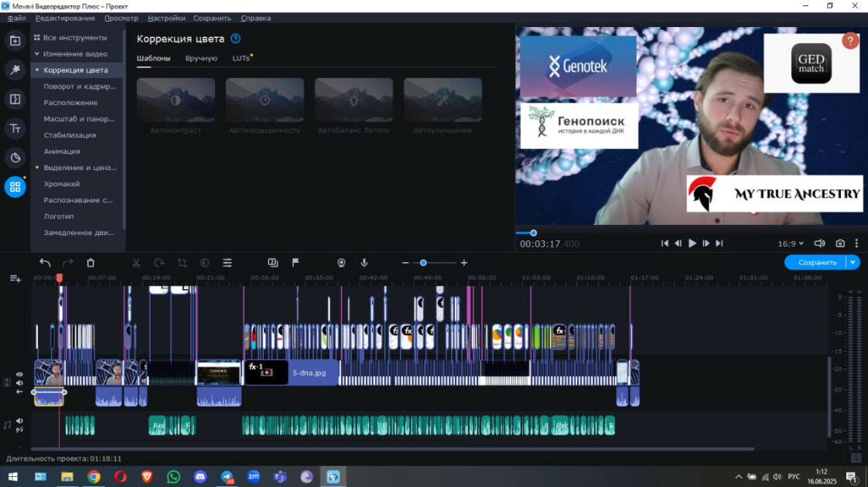This screenshot has height=487, width=868.
Task: Select the more tools grid sidebar icon
Action: (15, 186)
